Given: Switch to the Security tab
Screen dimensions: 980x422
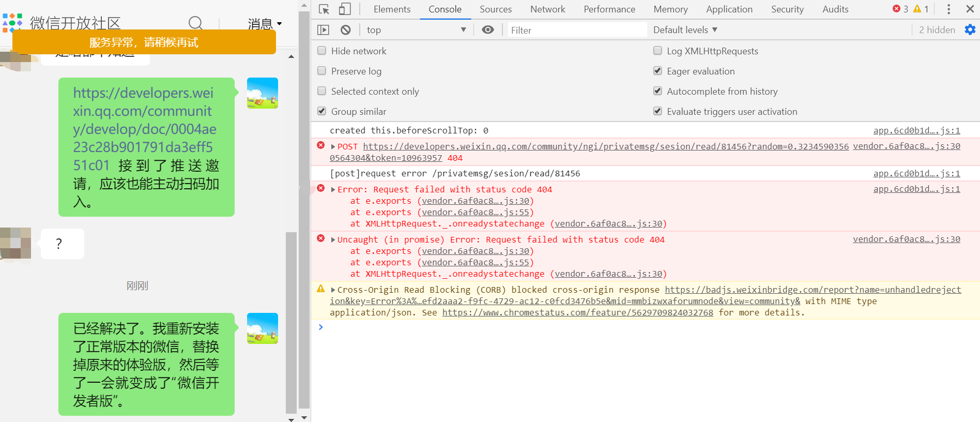Looking at the screenshot, I should pos(787,9).
